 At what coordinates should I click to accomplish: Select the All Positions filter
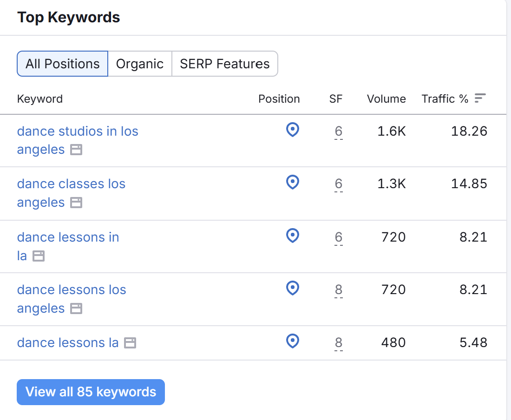(x=62, y=64)
